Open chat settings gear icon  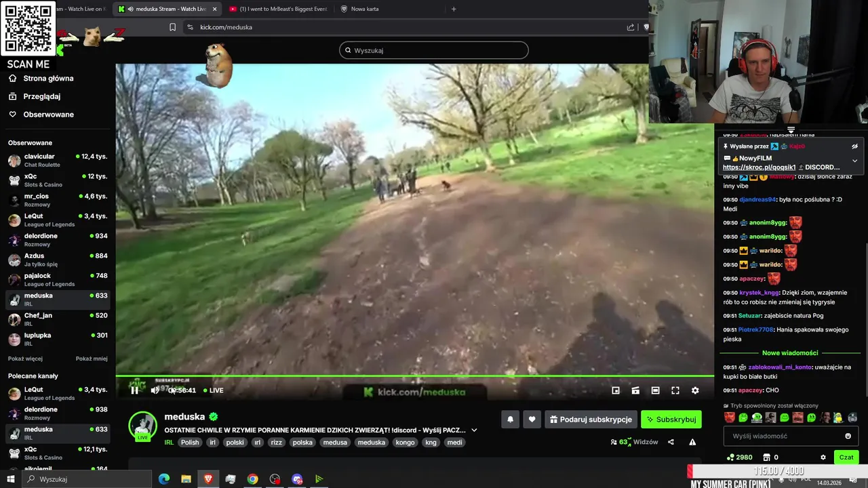[x=823, y=457]
